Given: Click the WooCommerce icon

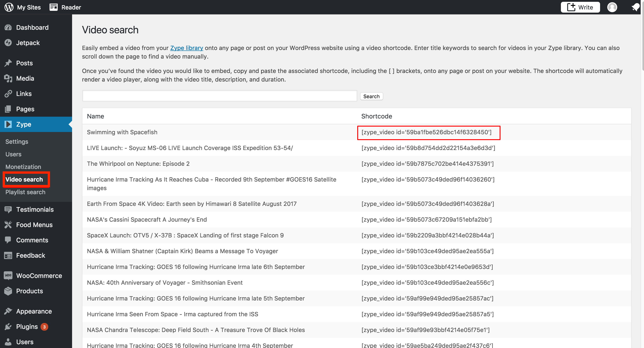Looking at the screenshot, I should [x=8, y=275].
